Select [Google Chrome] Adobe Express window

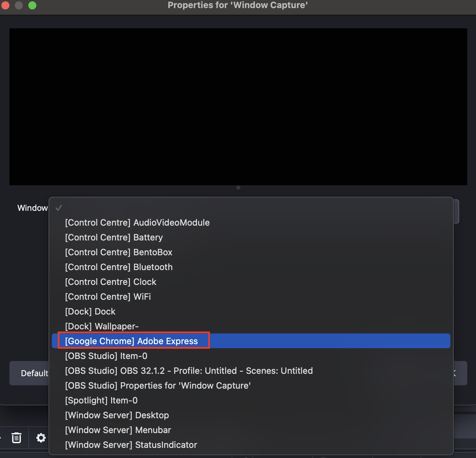pyautogui.click(x=251, y=341)
